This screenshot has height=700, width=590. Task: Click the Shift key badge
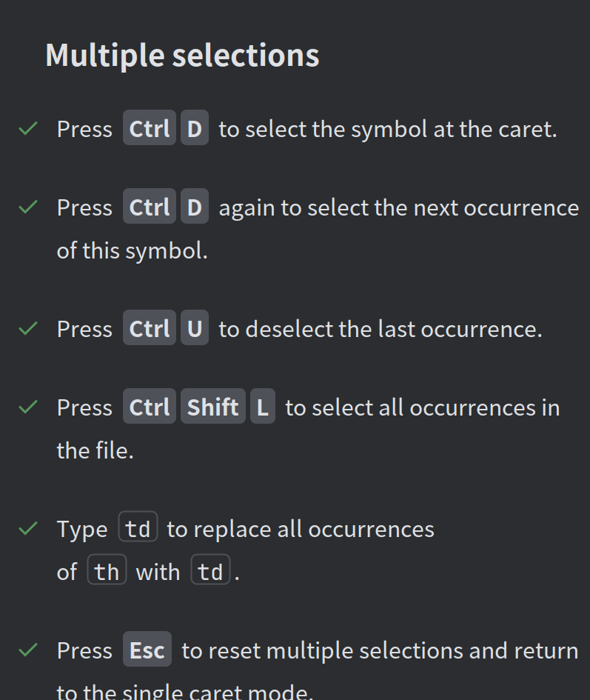(213, 406)
